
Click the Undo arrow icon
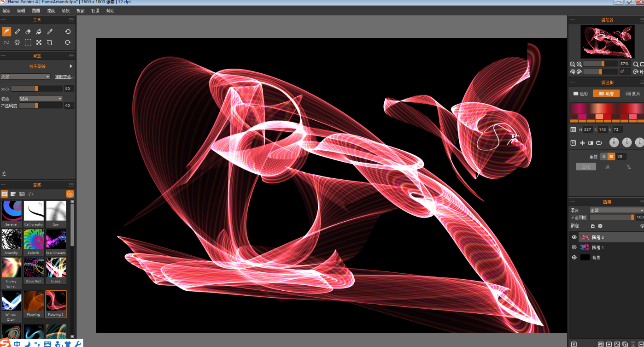[68, 31]
